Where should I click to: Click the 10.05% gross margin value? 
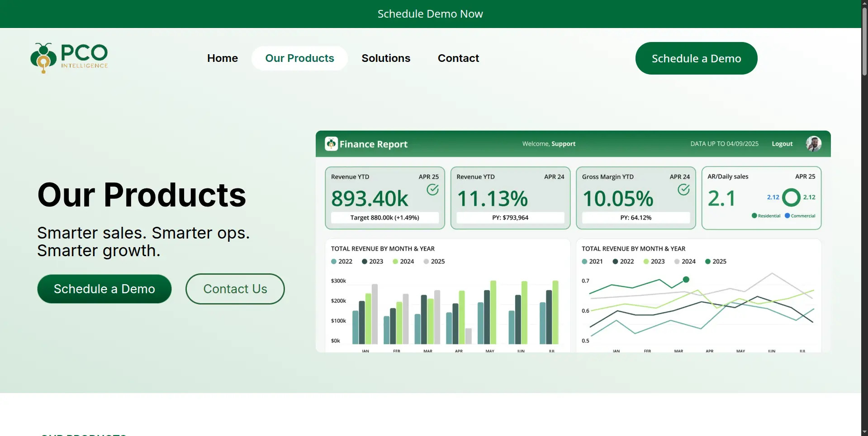(618, 198)
